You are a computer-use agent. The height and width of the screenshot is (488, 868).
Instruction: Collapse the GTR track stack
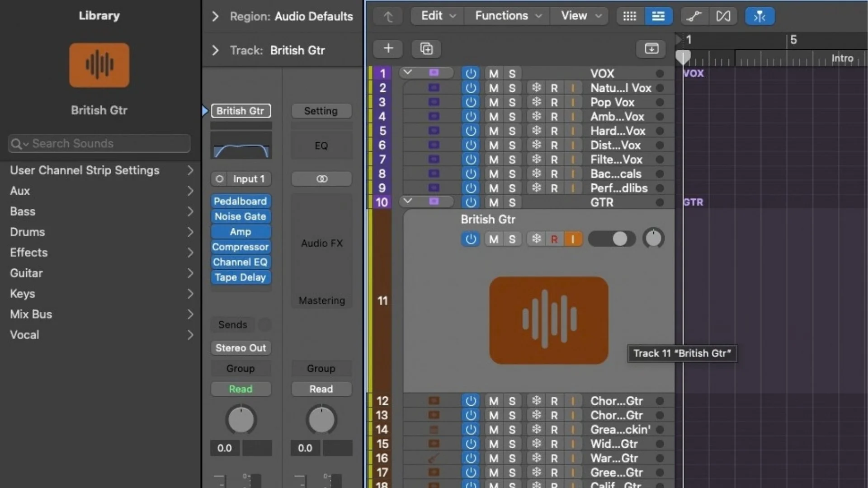pyautogui.click(x=407, y=201)
